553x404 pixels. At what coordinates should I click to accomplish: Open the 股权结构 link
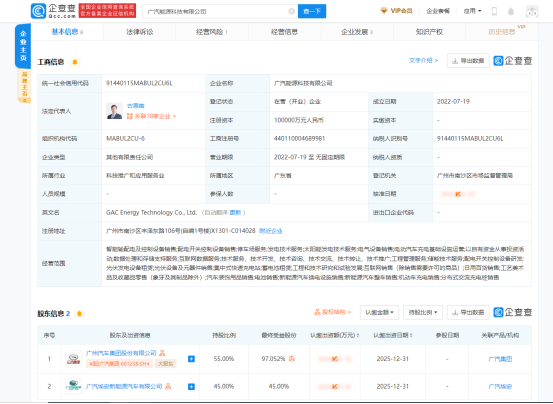(x=332, y=312)
